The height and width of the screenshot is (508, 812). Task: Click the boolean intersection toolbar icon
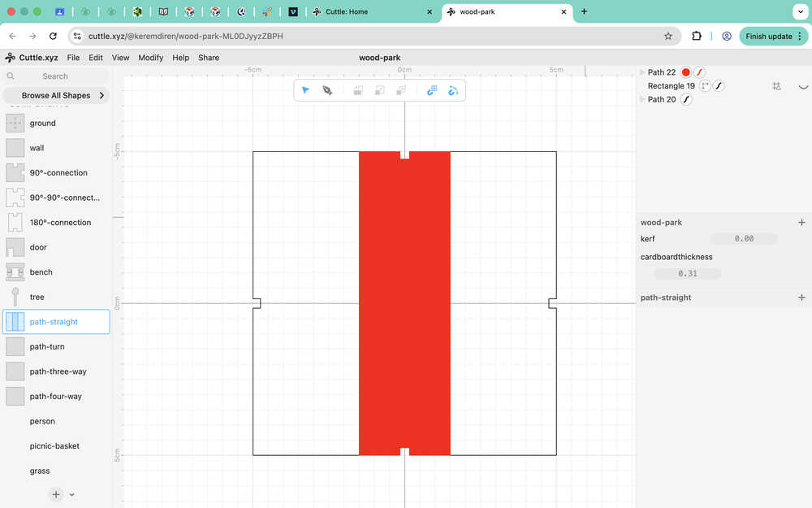coord(401,91)
